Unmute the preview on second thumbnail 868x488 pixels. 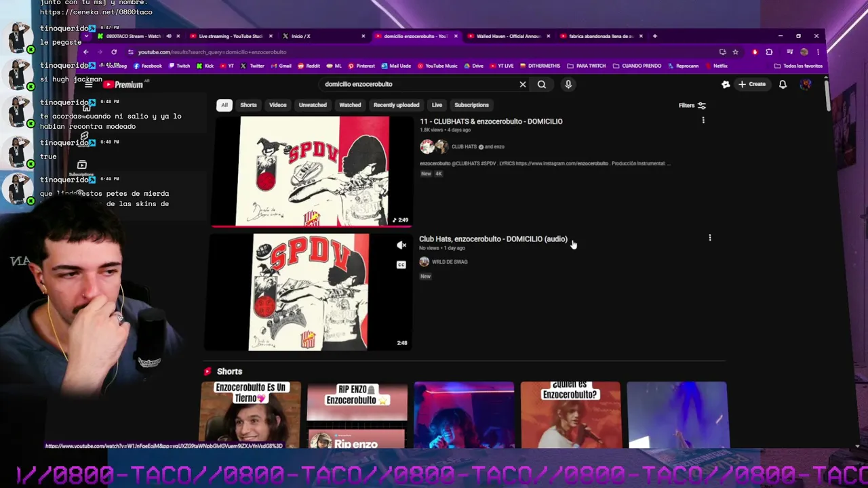(x=401, y=245)
